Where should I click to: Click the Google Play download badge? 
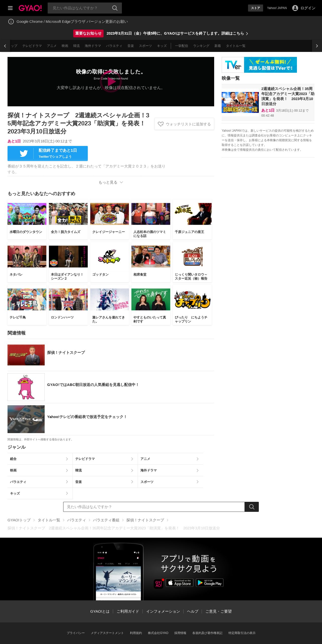(210, 583)
